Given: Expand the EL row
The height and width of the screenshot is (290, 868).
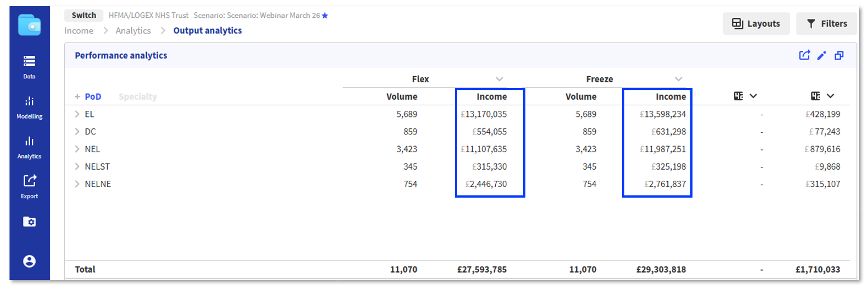Looking at the screenshot, I should point(77,114).
